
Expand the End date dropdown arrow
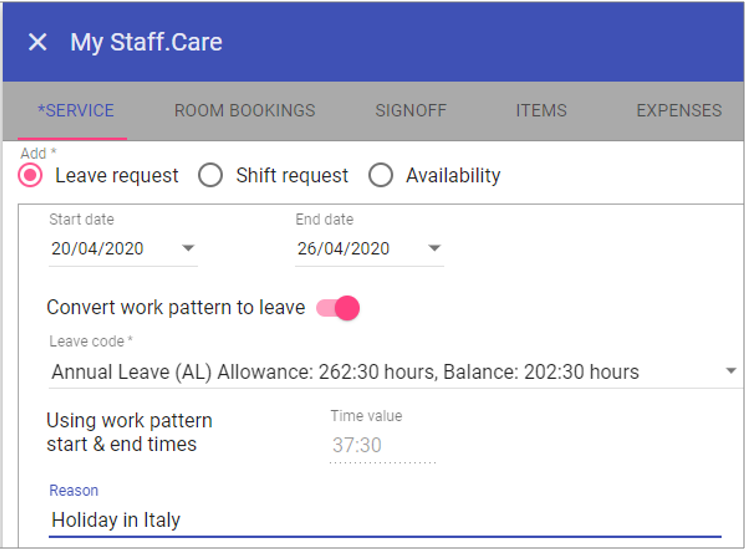[x=434, y=249]
